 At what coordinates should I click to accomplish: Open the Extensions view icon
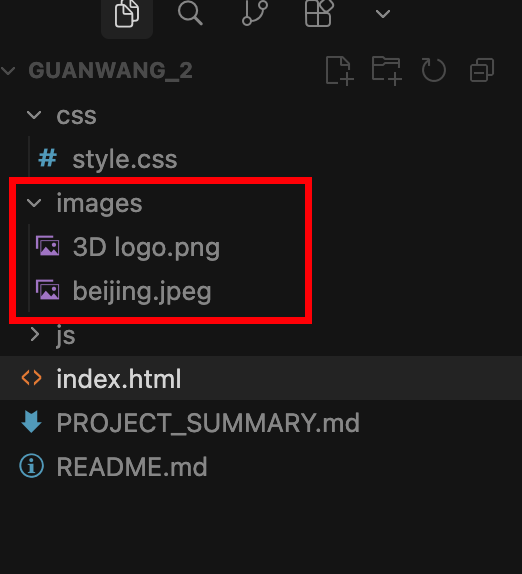tap(319, 14)
